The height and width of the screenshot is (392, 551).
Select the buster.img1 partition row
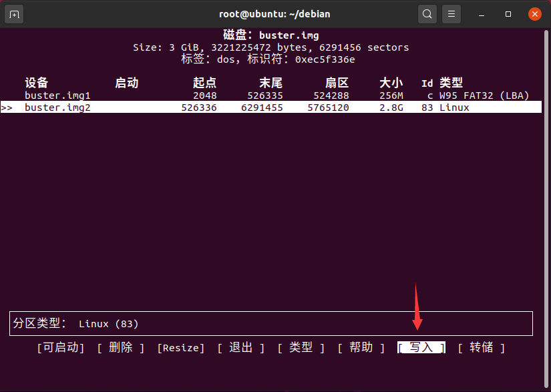tap(67, 95)
